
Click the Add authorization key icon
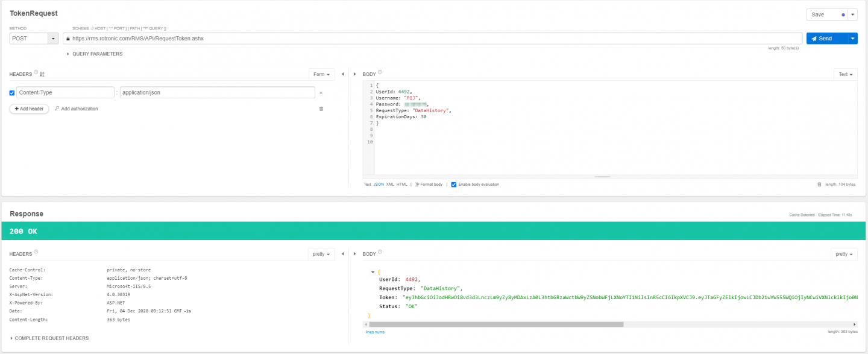point(57,109)
